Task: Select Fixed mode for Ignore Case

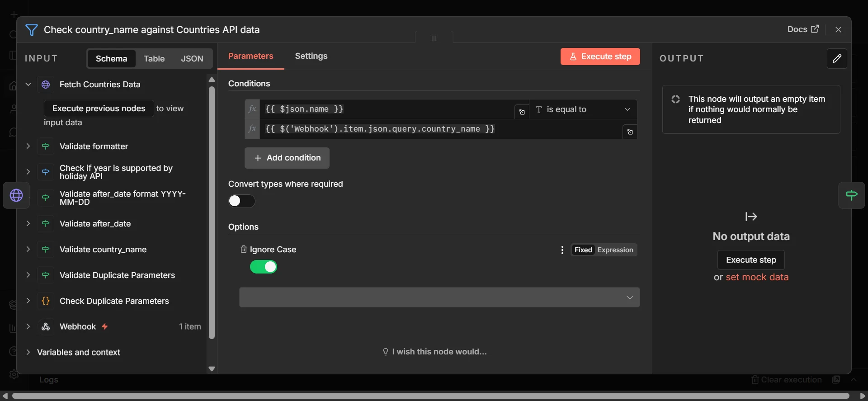Action: tap(583, 250)
